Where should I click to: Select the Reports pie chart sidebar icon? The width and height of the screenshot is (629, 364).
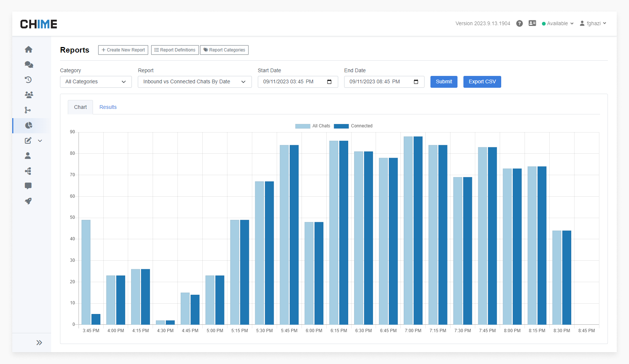(x=29, y=125)
